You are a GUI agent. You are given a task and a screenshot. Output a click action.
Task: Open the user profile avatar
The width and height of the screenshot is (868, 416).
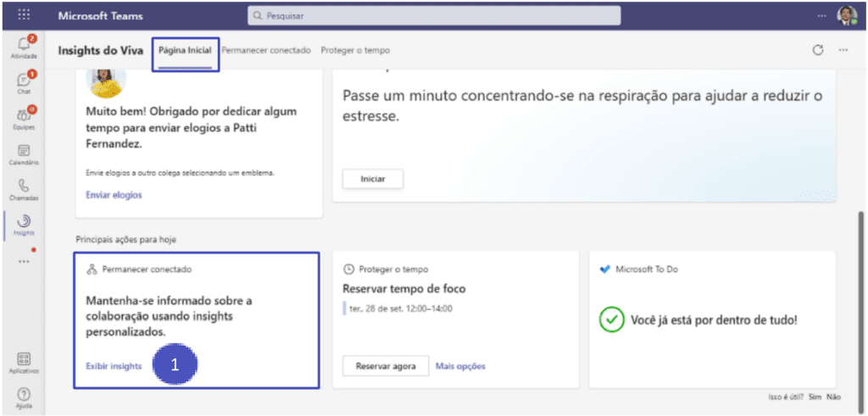tap(847, 15)
